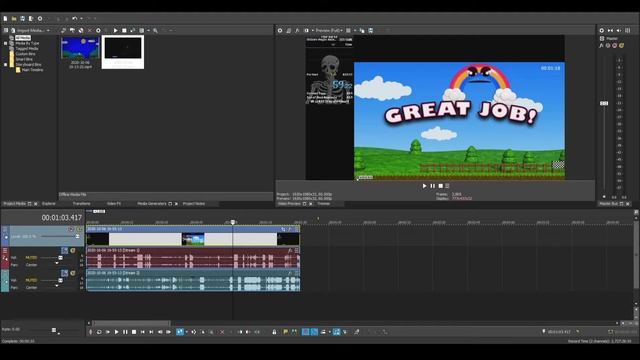This screenshot has height=360, width=640.
Task: Open Video Preview project properties gear
Action: pyautogui.click(x=280, y=31)
